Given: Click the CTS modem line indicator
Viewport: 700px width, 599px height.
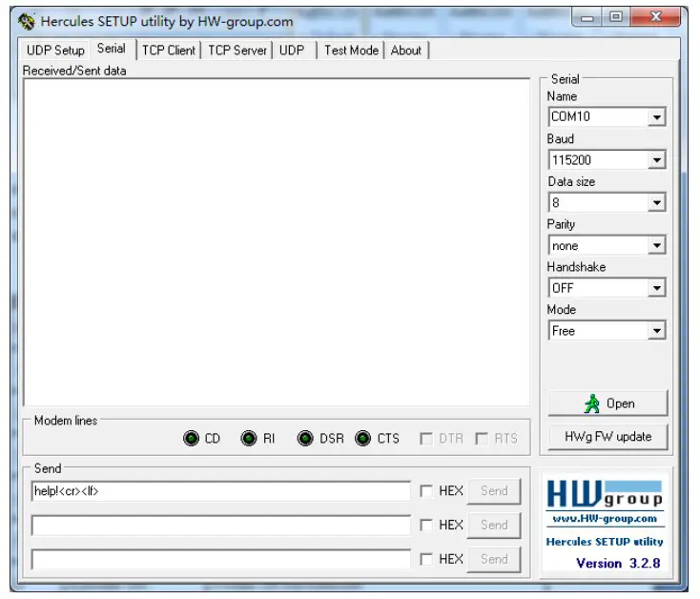Looking at the screenshot, I should coord(363,439).
